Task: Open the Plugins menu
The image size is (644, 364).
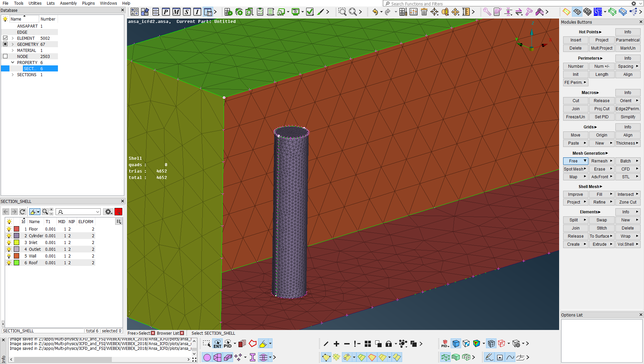Action: click(88, 3)
